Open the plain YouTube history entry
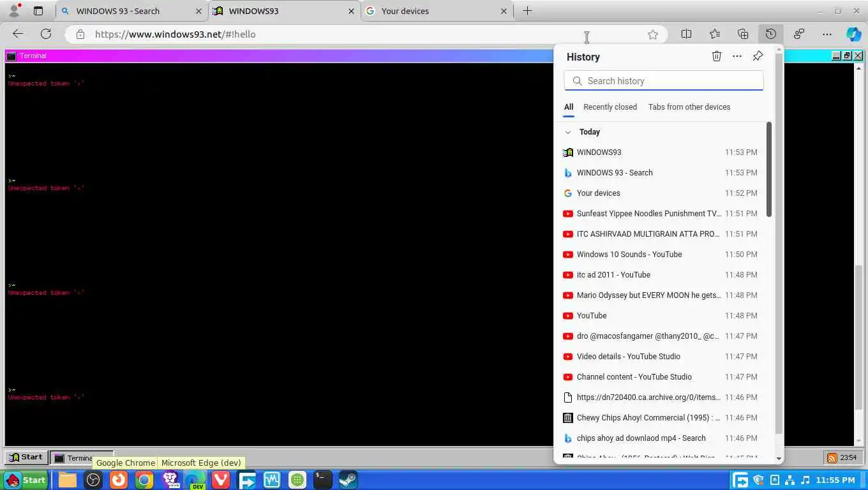Screen dimensions: 868x490 click(660, 316)
